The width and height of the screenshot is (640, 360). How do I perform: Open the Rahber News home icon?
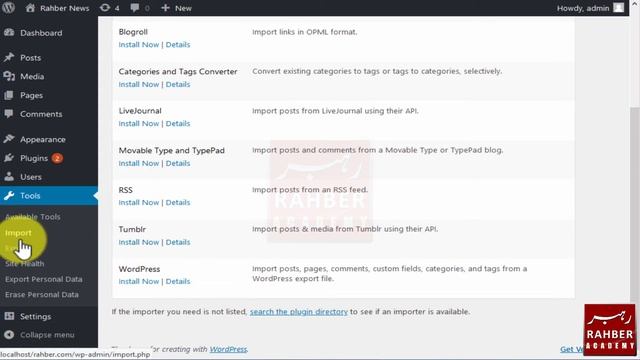30,7
